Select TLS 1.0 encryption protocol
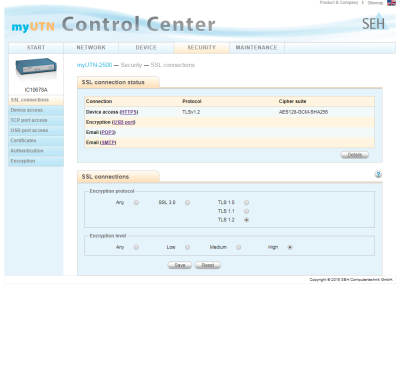This screenshot has height=371, width=400. (246, 203)
